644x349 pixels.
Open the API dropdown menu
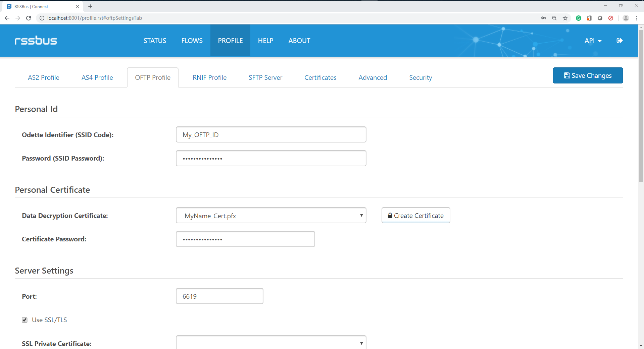coord(593,41)
